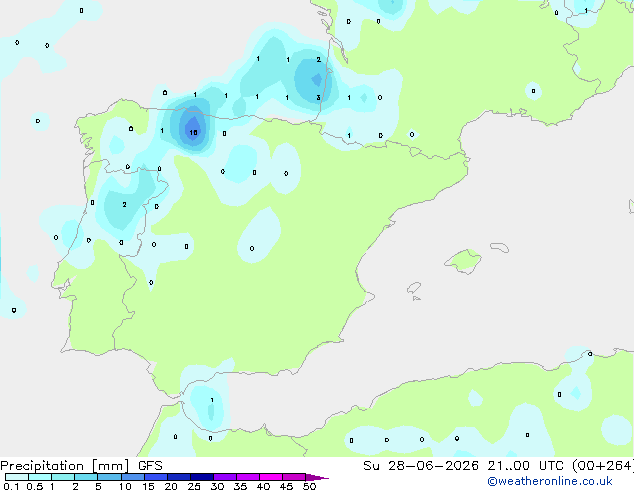Click the '3' precipitation value on the map
This screenshot has height=490, width=634.
(319, 97)
